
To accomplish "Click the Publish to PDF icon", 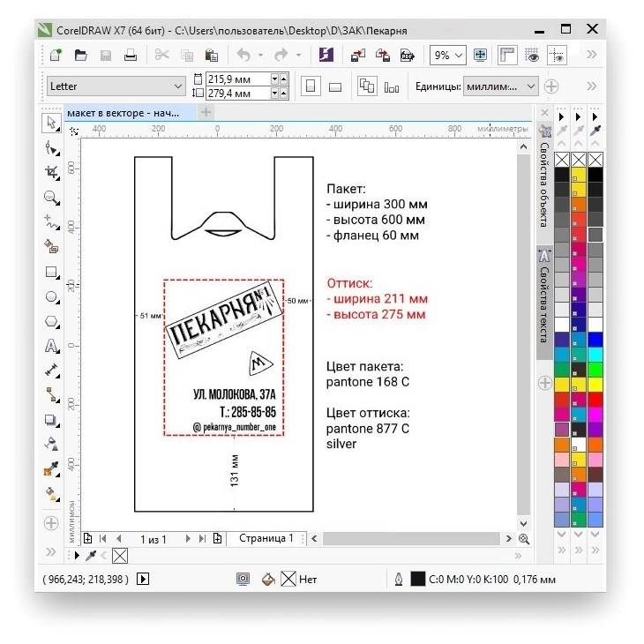I will tap(408, 55).
